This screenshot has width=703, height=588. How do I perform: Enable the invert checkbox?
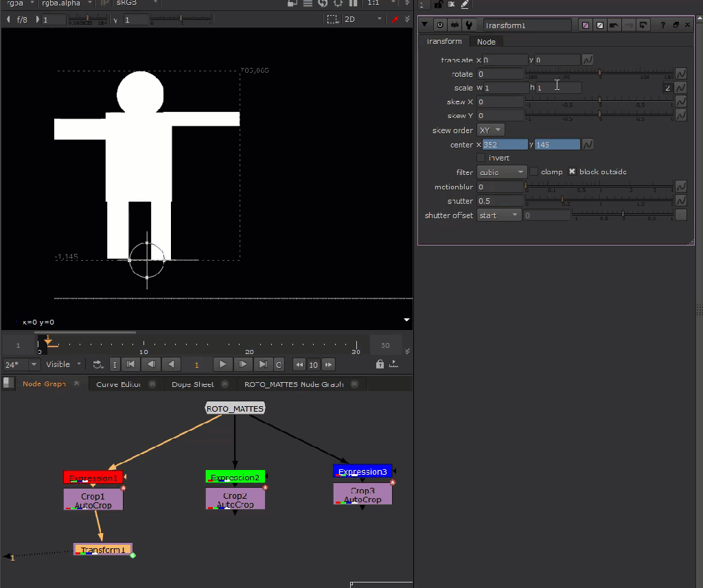click(x=481, y=158)
